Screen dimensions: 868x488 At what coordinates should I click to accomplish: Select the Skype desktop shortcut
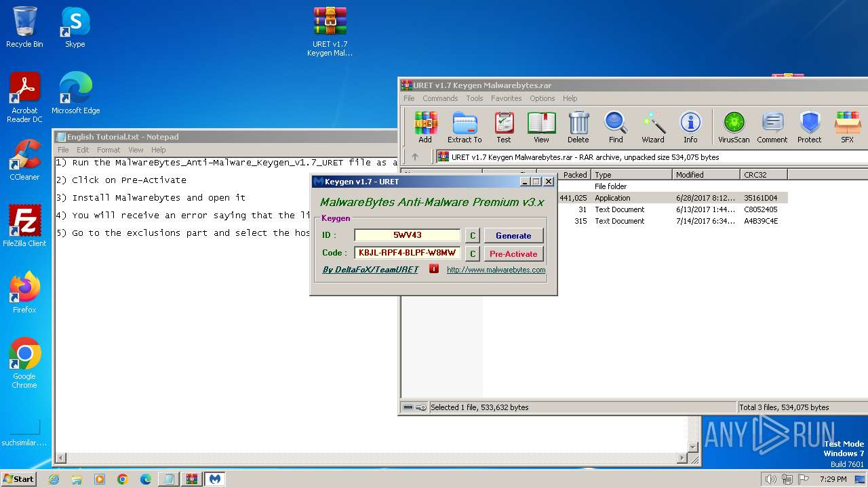[x=75, y=28]
